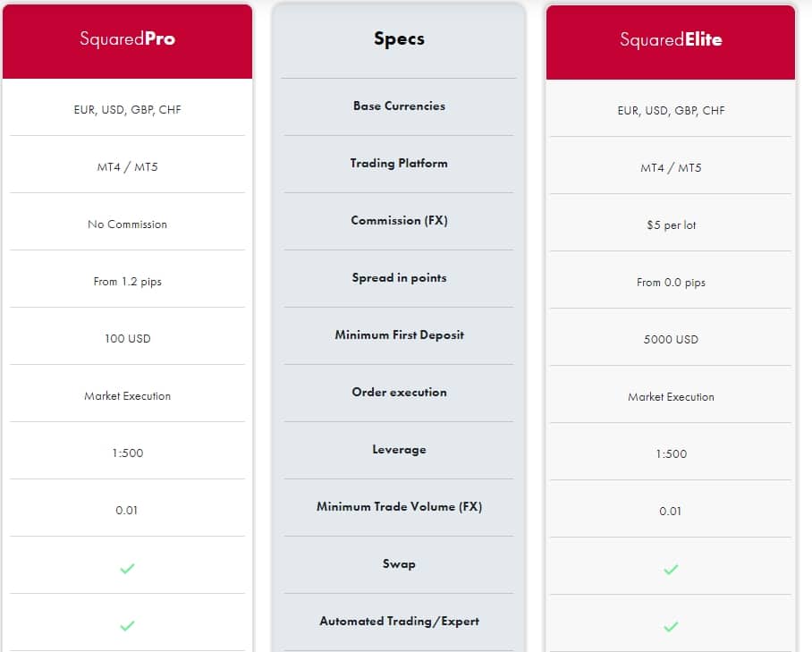The height and width of the screenshot is (652, 812).
Task: Click the Minimum First Deposit label
Action: [x=399, y=335]
